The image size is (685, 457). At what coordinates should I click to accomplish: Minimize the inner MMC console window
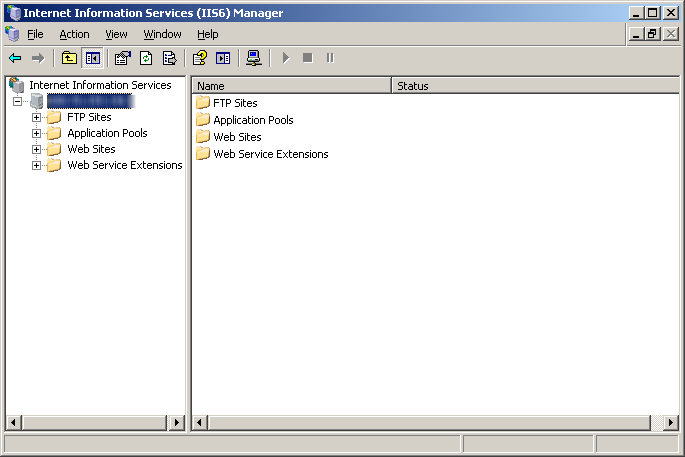tap(637, 34)
